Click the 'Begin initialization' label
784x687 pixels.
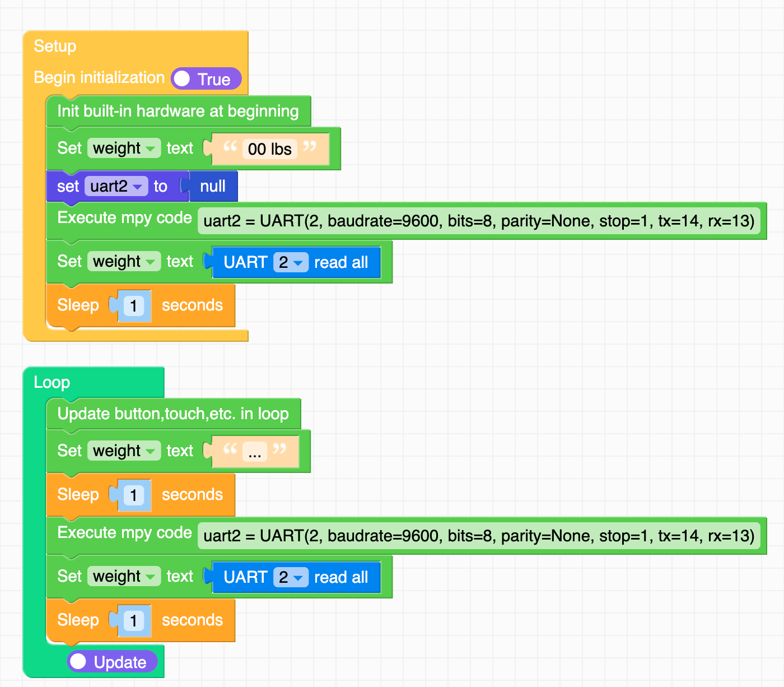[99, 77]
